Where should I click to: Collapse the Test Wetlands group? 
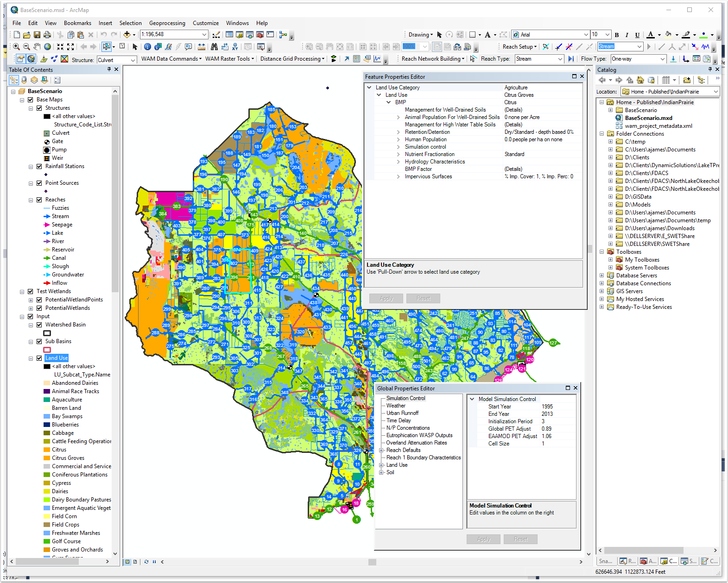(x=22, y=292)
